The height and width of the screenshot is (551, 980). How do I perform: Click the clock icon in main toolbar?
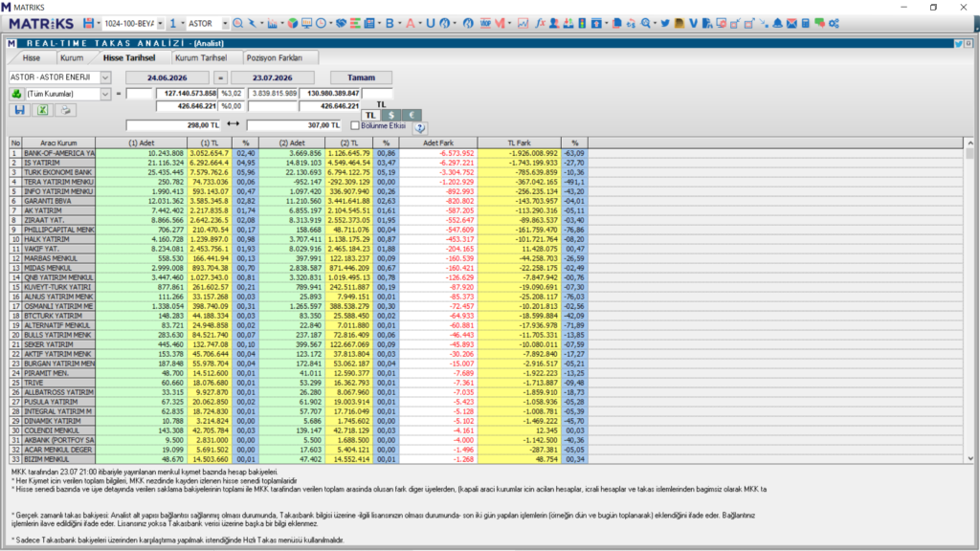pyautogui.click(x=321, y=23)
